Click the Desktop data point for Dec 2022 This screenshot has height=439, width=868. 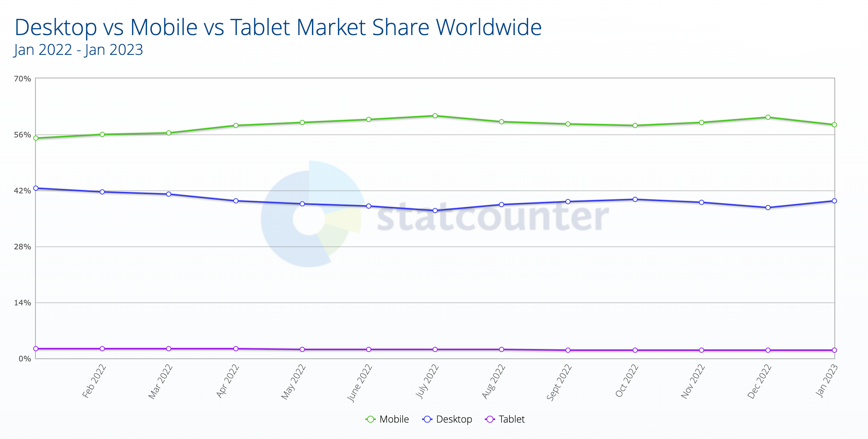(x=768, y=208)
